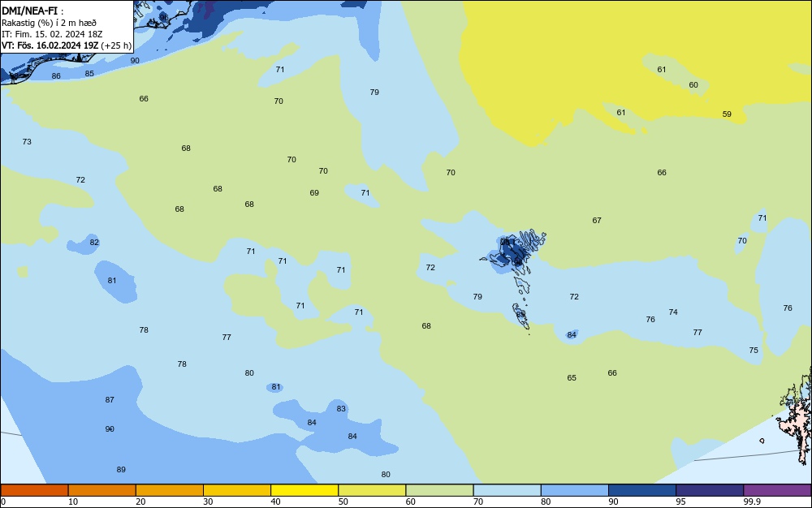Click the pale blue 70–80 legend color block
The image size is (812, 508).
[x=507, y=490]
